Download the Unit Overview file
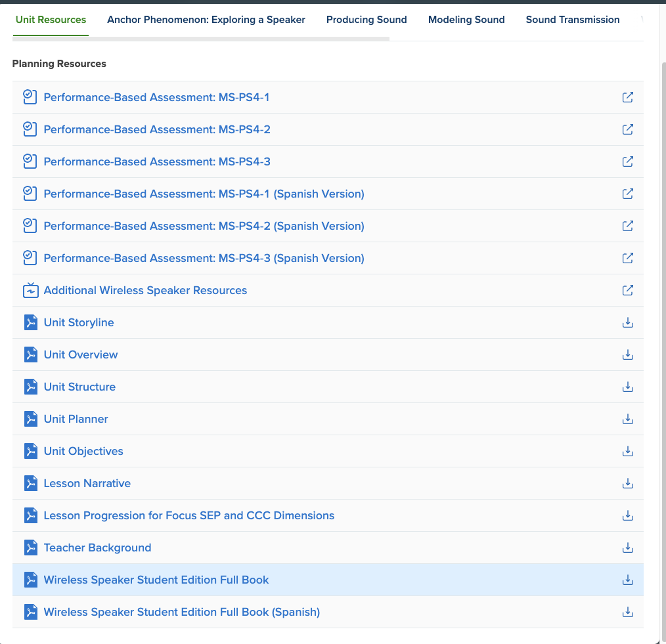 (627, 354)
